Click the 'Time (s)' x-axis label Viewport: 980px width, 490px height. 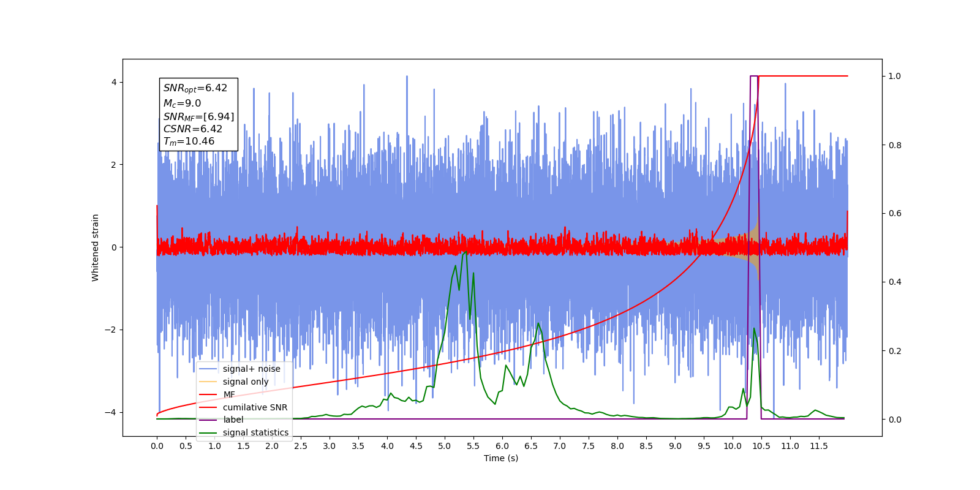tap(501, 458)
